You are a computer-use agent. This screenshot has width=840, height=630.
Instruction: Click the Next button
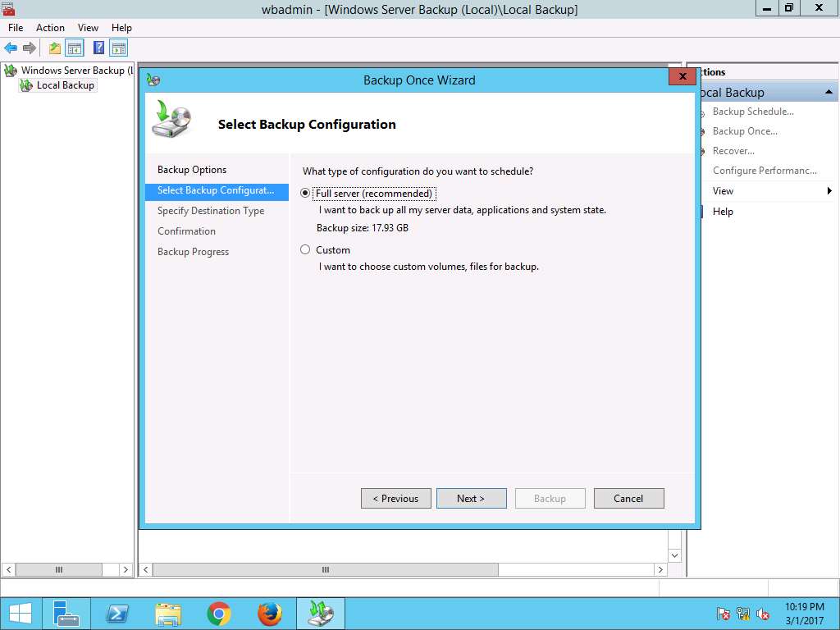472,498
